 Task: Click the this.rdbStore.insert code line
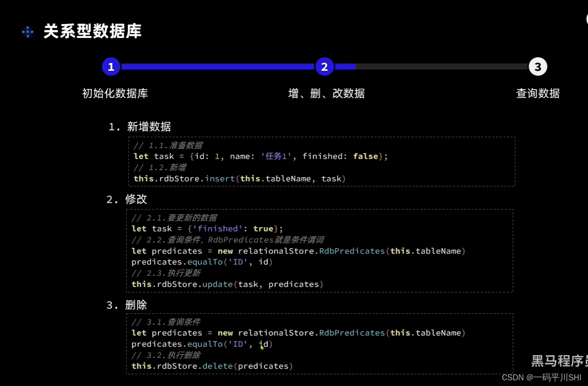click(x=240, y=178)
